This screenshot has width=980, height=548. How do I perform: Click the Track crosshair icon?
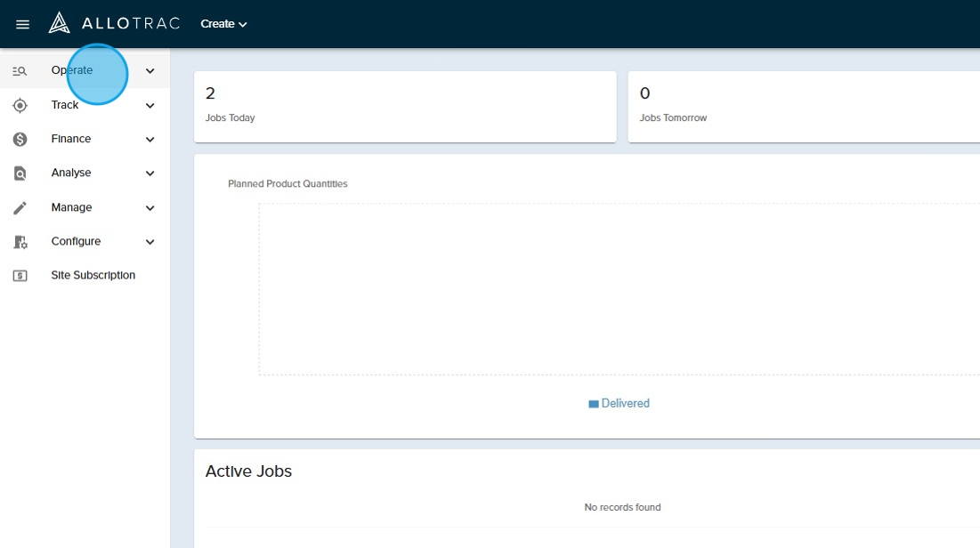20,105
